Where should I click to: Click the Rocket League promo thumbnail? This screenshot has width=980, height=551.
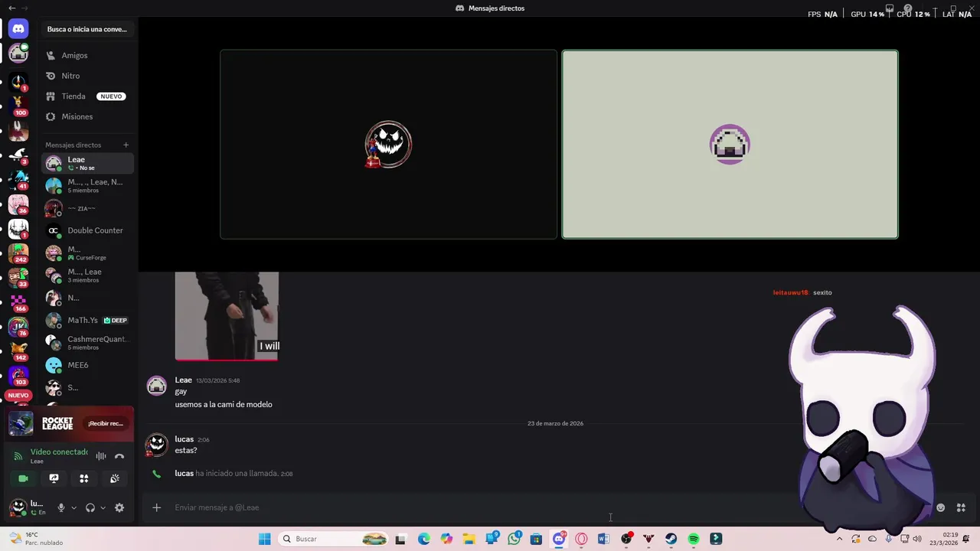(21, 423)
